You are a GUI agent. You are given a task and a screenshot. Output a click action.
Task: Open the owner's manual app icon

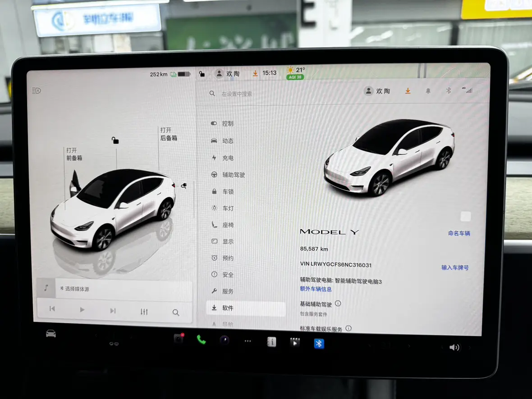pyautogui.click(x=271, y=342)
